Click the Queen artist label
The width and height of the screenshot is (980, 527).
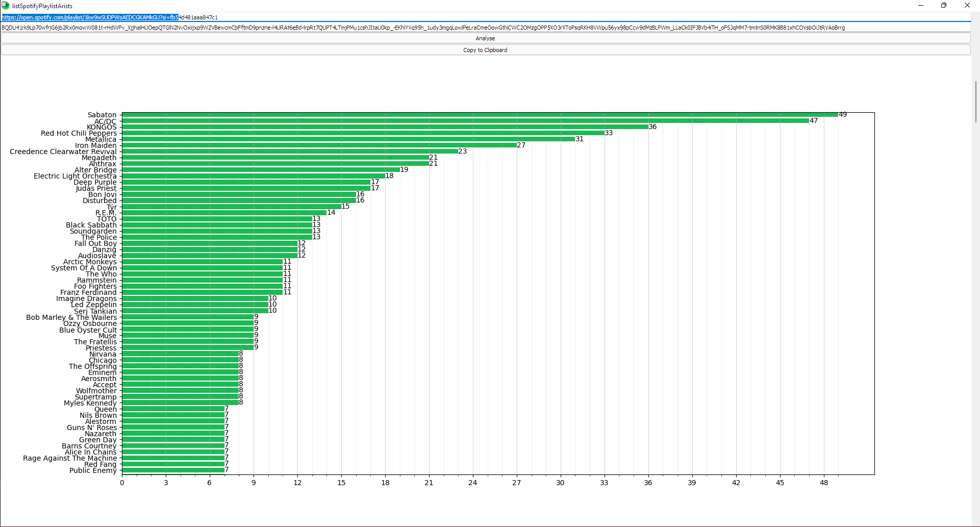tap(106, 409)
